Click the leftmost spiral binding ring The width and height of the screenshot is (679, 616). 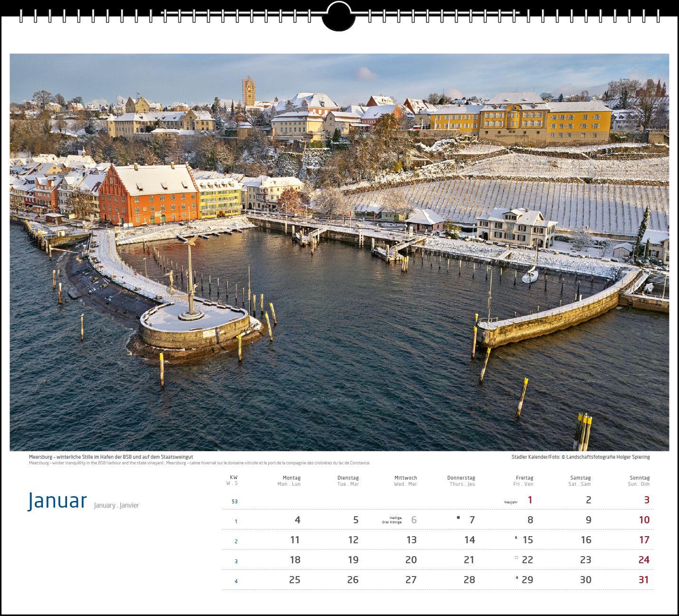20,16
